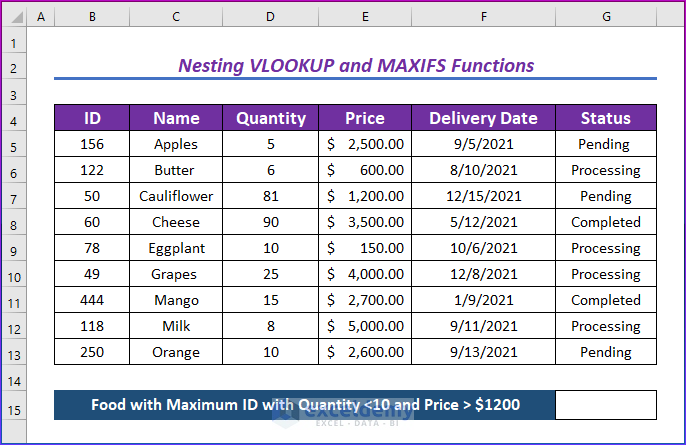
Task: Click row 15 header
Action: pos(14,405)
